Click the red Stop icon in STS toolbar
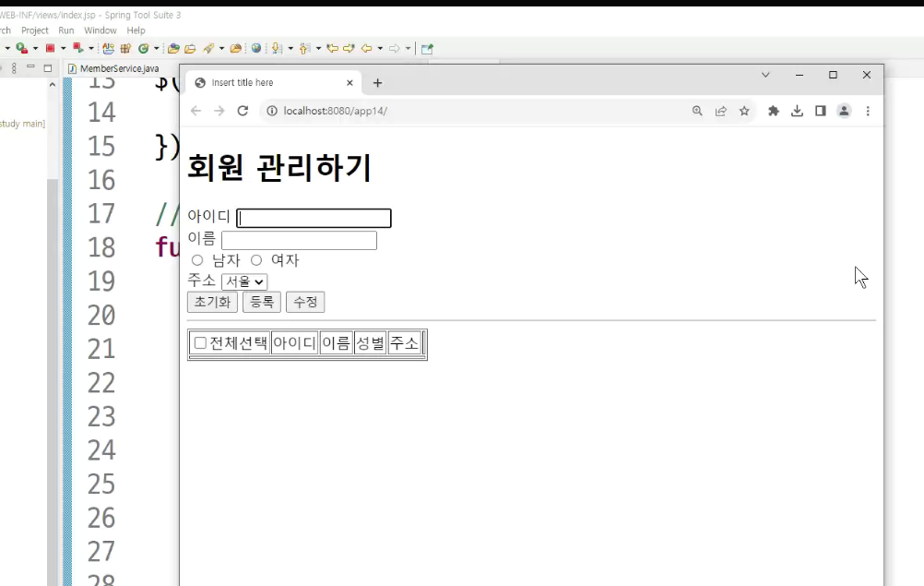The image size is (924, 586). pos(50,48)
